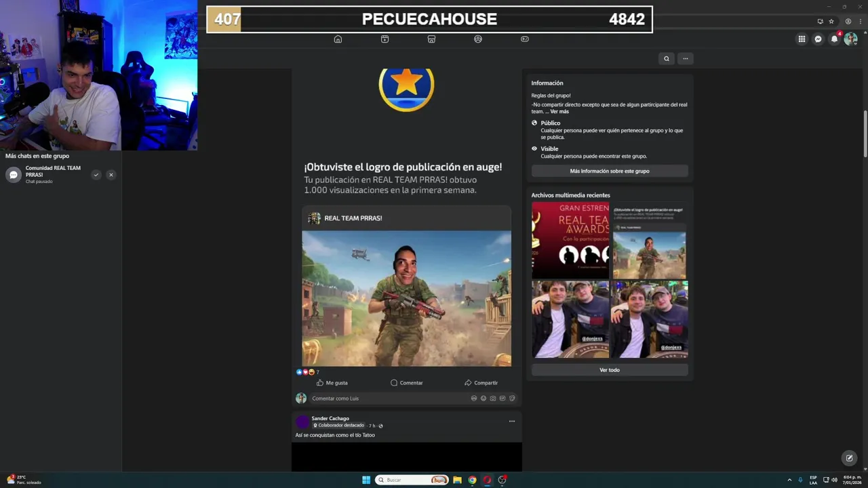Open Messenger chats icon
The image size is (868, 488).
click(818, 39)
